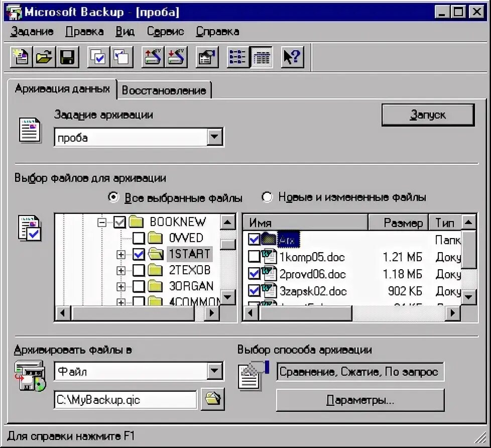Check the 0VVED folder checkbox
Screen dimensions: 491x448
pos(139,238)
